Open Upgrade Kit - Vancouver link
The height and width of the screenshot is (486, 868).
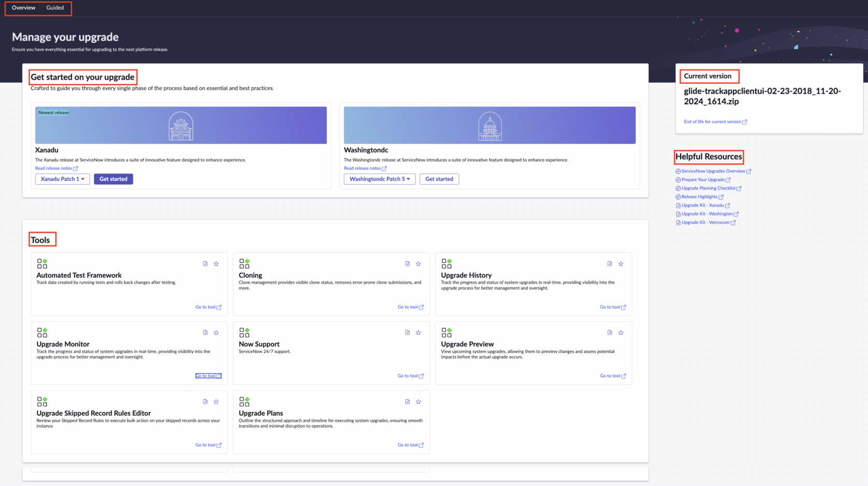705,223
